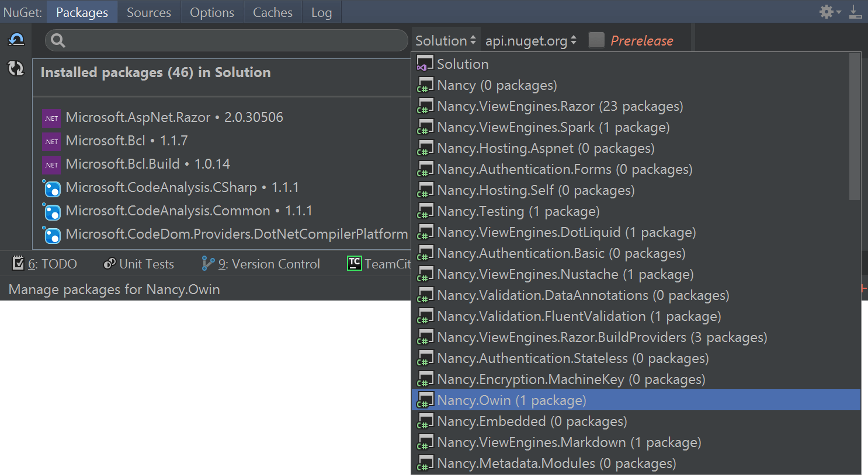
Task: Click the project dropdown list scrollbar thumb
Action: [x=855, y=127]
